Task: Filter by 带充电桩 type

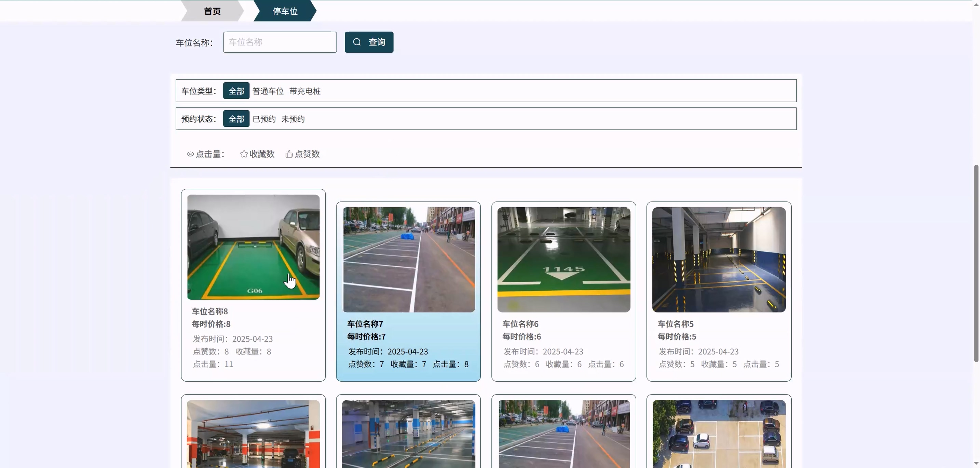Action: pyautogui.click(x=305, y=91)
